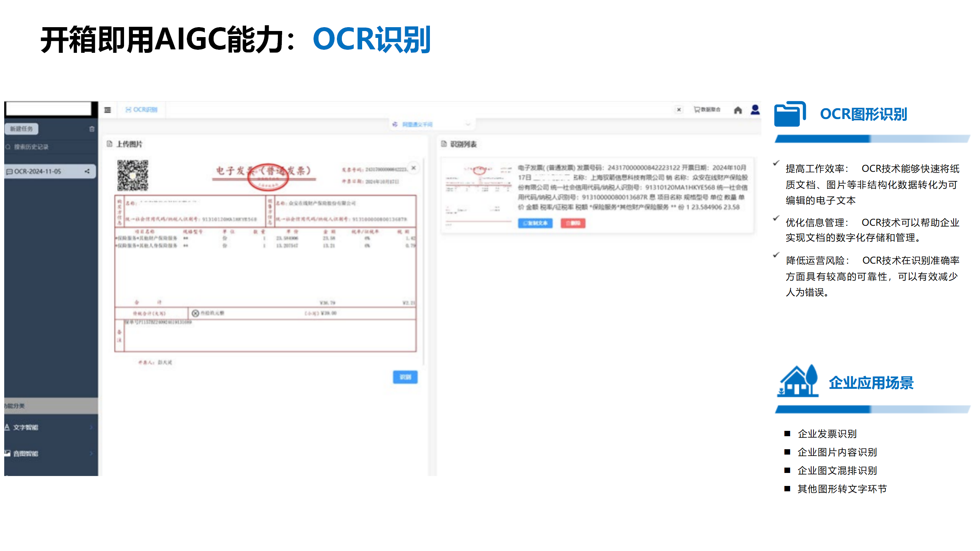Screen dimensions: 980x551
Task: Click the trash icon beside 新建任务
Action: click(92, 129)
